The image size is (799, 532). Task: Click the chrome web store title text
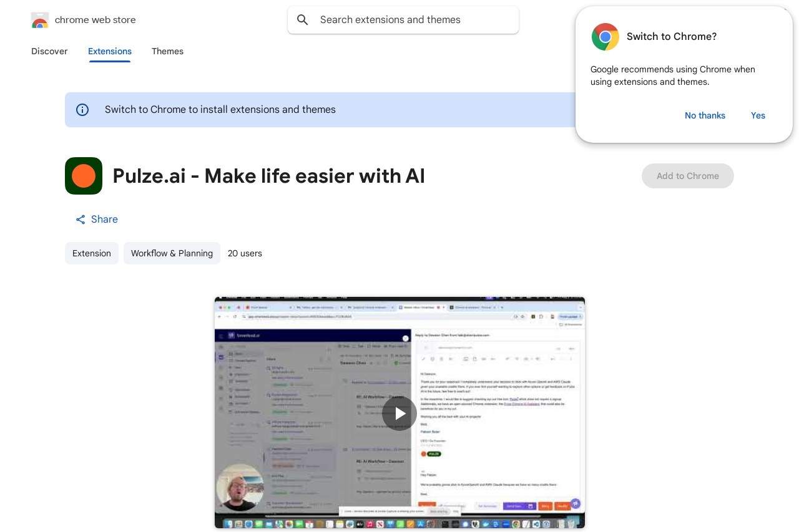click(x=96, y=20)
